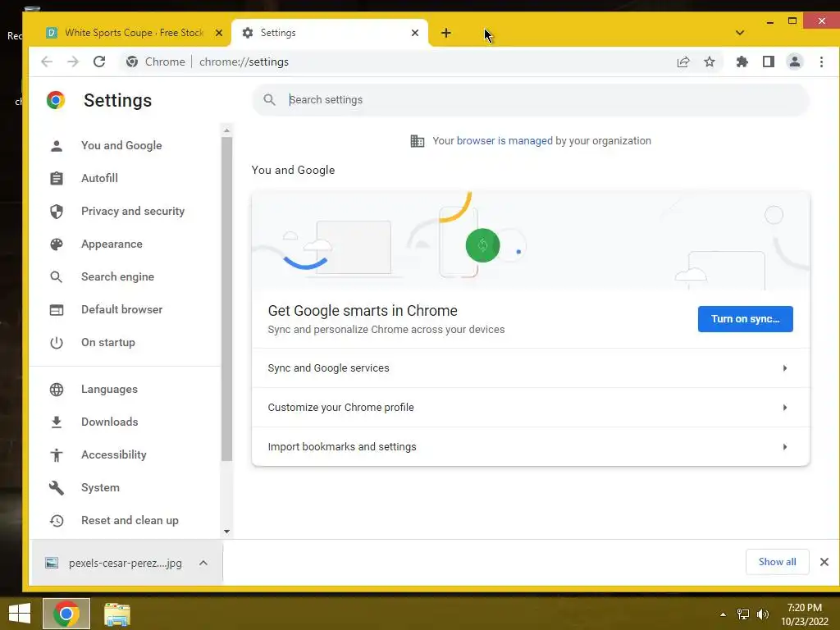Dismiss the downloads bar
Screen dimensions: 840x630
pyautogui.click(x=824, y=561)
